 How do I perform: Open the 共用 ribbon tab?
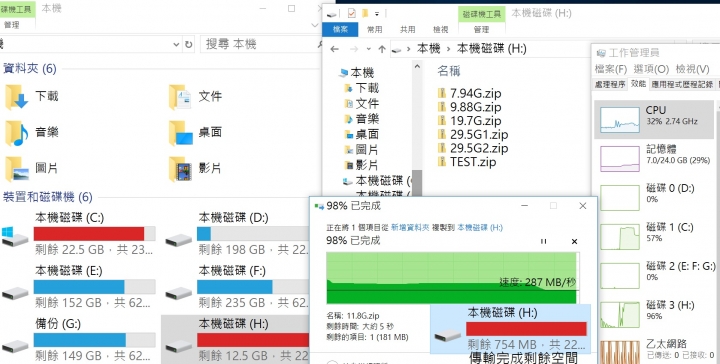point(407,29)
